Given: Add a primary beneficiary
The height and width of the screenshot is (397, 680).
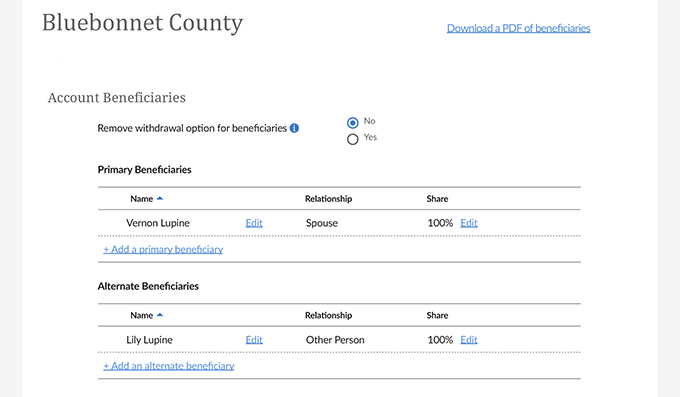Looking at the screenshot, I should tap(163, 249).
